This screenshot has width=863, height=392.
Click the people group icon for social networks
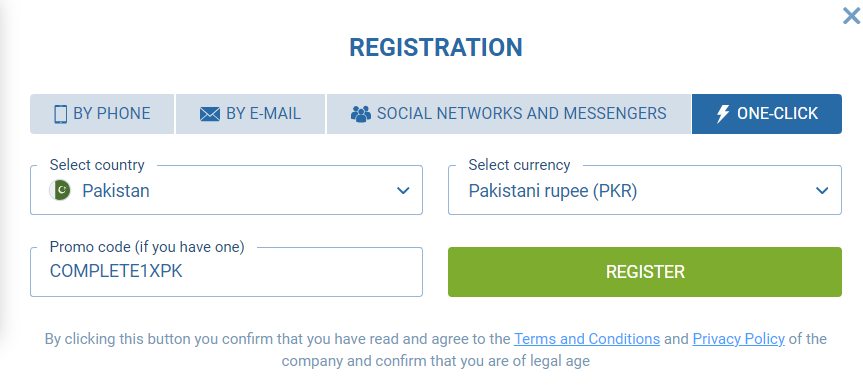click(361, 114)
